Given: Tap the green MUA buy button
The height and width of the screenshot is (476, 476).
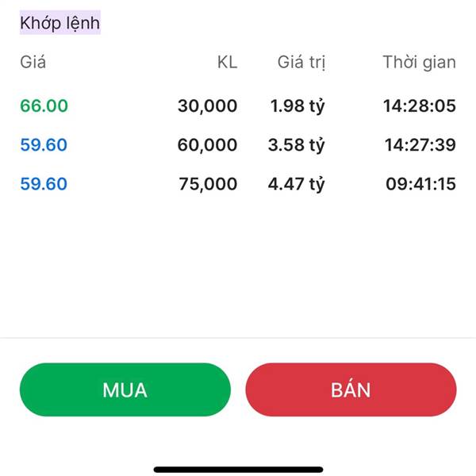Looking at the screenshot, I should tap(125, 390).
